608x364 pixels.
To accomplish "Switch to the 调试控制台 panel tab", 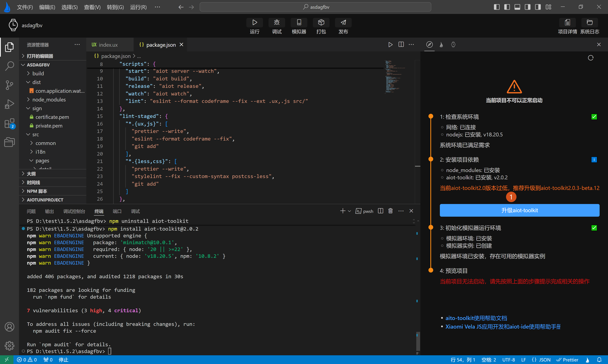I will point(74,211).
